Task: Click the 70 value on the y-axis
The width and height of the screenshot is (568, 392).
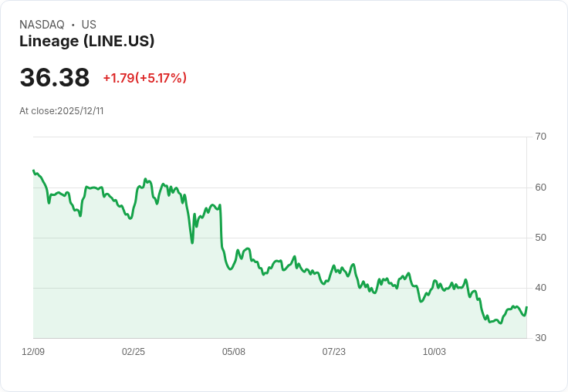Action: click(x=540, y=137)
